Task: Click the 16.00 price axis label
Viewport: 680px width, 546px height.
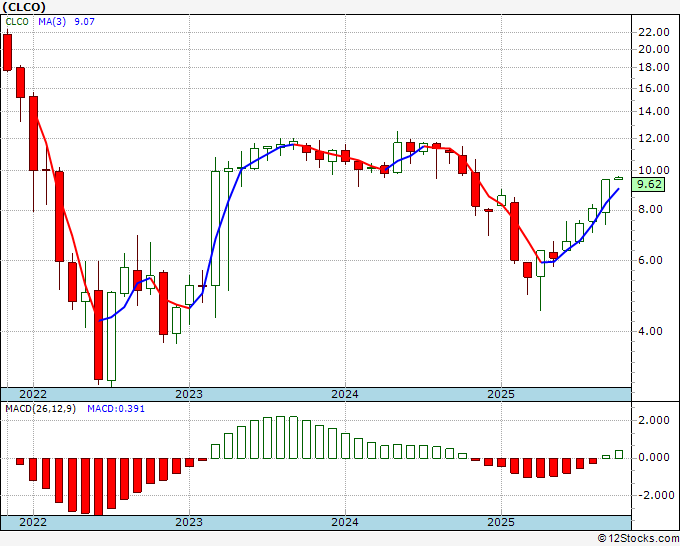Action: click(x=654, y=88)
